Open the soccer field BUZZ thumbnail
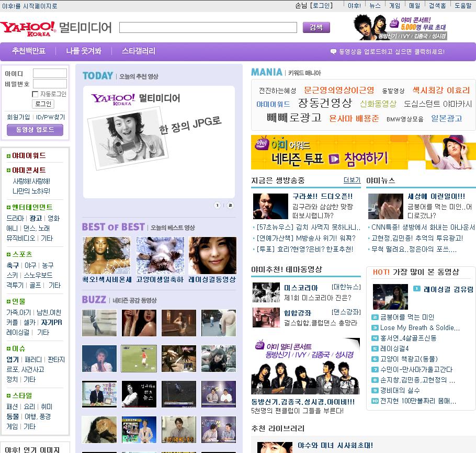The width and height of the screenshot is (476, 453). [x=139, y=358]
